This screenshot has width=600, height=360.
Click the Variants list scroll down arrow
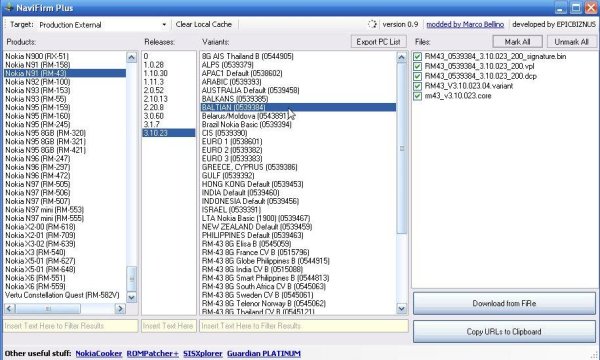pyautogui.click(x=401, y=308)
